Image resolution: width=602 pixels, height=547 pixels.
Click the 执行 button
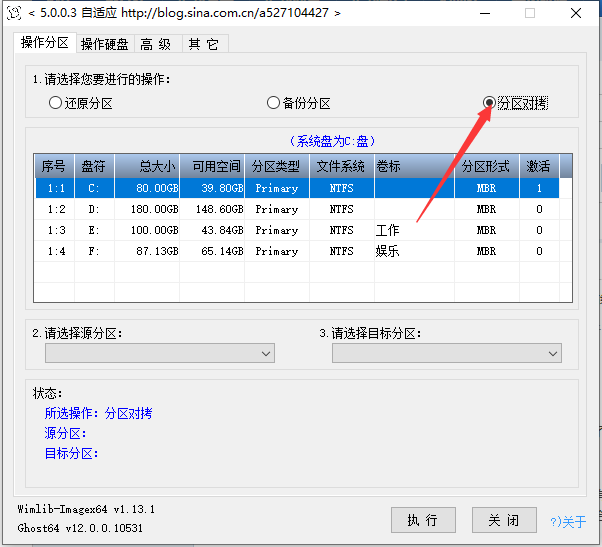(x=422, y=520)
